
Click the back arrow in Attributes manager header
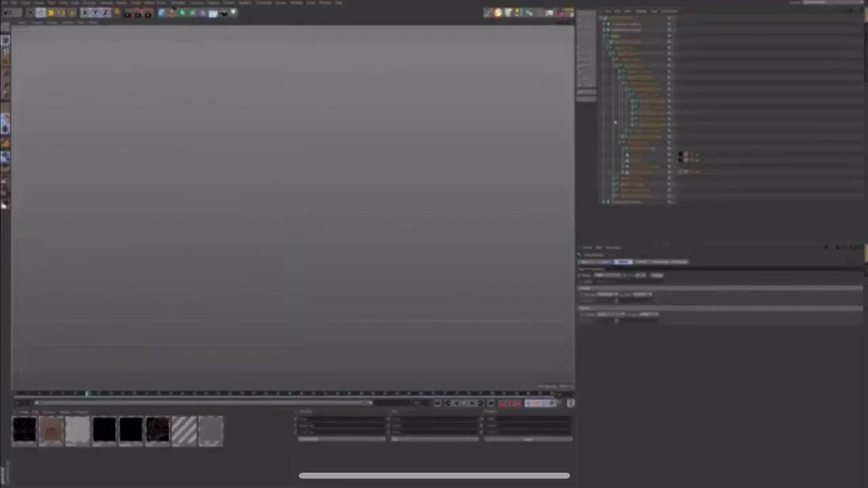tap(825, 247)
